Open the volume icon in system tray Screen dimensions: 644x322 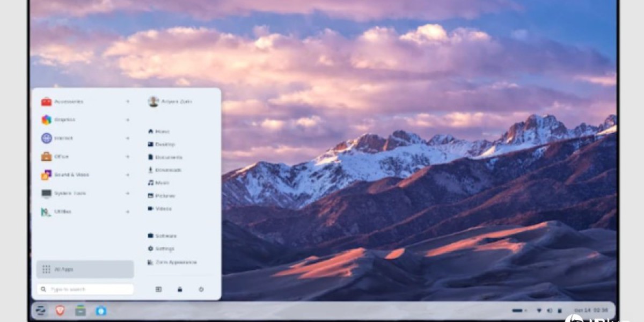pyautogui.click(x=549, y=310)
